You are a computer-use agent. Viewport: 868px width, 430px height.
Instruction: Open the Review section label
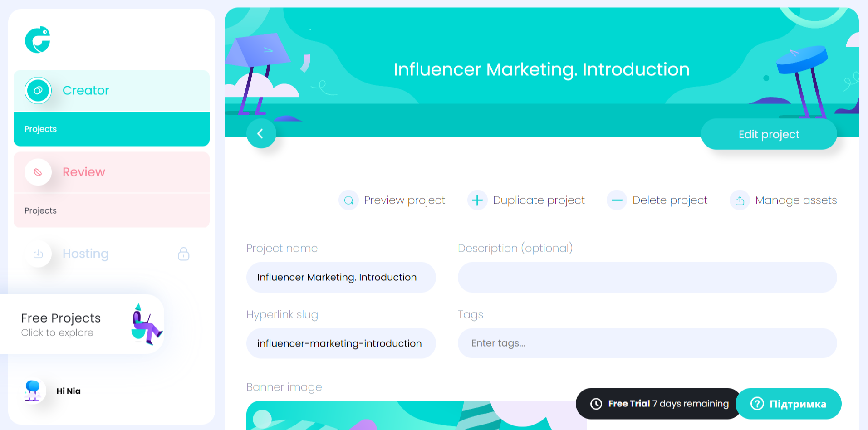[83, 172]
